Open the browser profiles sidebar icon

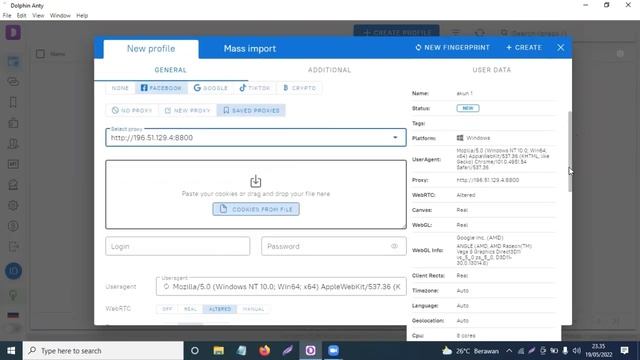13,62
